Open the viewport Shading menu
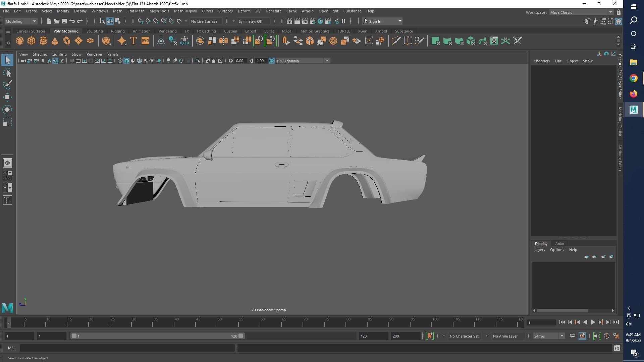Image resolution: width=644 pixels, height=362 pixels. click(x=40, y=54)
